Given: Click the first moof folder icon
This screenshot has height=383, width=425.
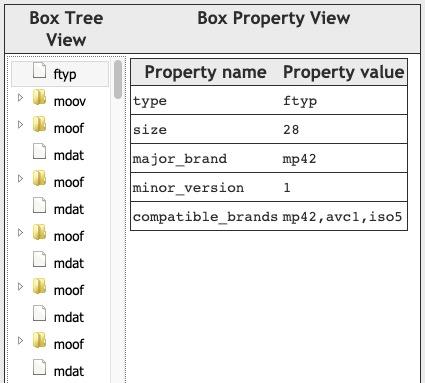Looking at the screenshot, I should click(x=39, y=125).
